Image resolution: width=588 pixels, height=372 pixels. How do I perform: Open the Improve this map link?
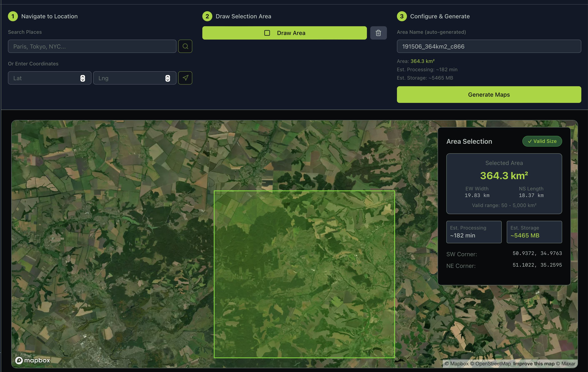[534, 363]
